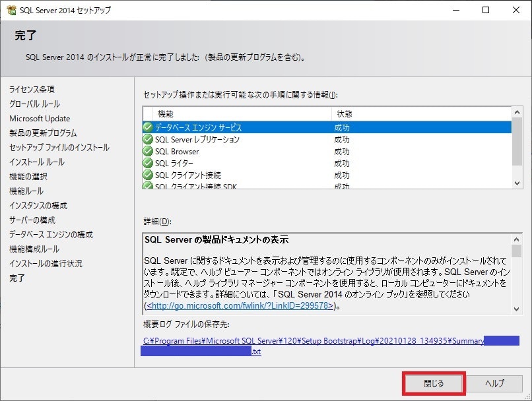
Task: Click the SQL Server の製品ドキュメントの表示 heading
Action: coord(216,239)
